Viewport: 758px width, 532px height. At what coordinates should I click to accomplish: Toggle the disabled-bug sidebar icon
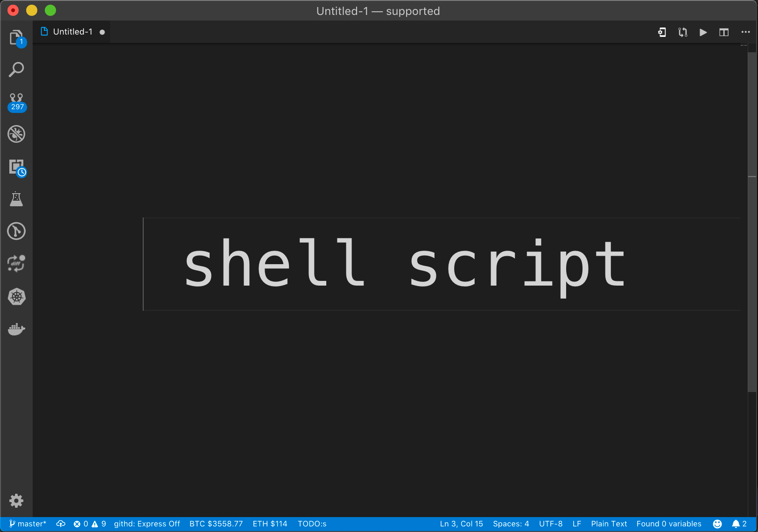[16, 134]
